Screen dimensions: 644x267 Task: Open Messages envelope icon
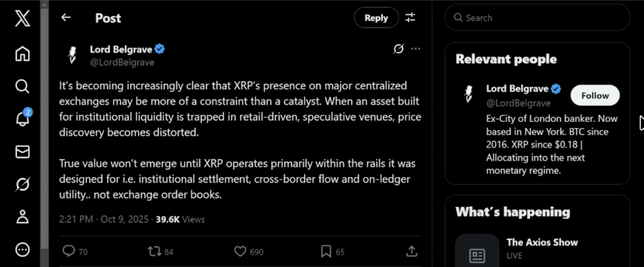22,151
